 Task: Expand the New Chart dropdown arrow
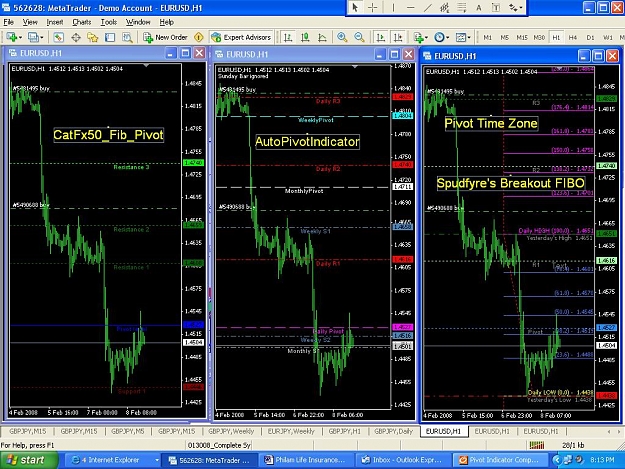click(20, 38)
